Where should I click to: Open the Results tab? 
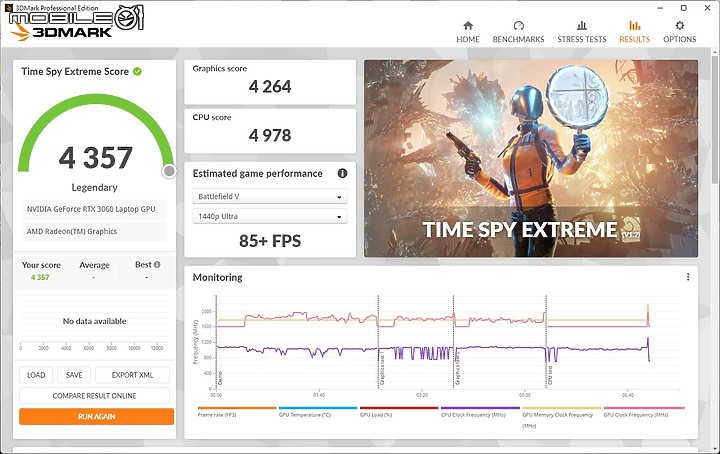(635, 32)
